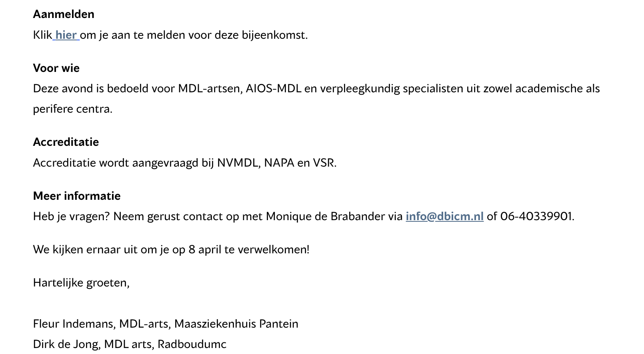
Task: Click the 'Hartelijke groeten,' line
Action: tap(81, 283)
